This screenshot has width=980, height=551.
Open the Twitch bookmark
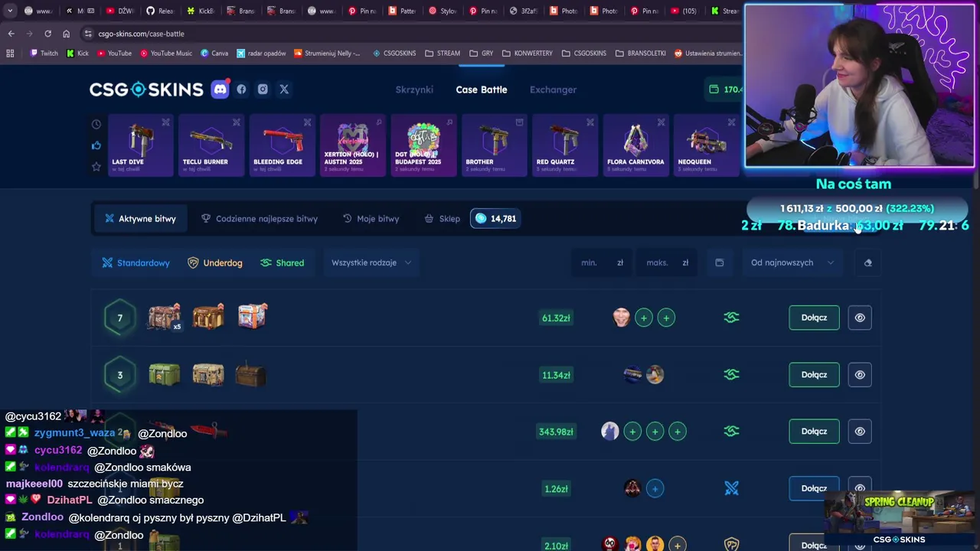(44, 54)
